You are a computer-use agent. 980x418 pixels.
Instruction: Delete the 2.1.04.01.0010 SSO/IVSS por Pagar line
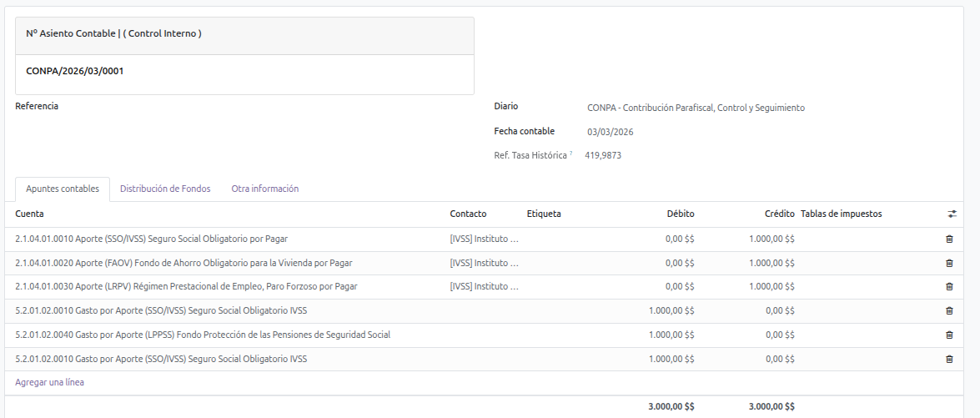949,239
